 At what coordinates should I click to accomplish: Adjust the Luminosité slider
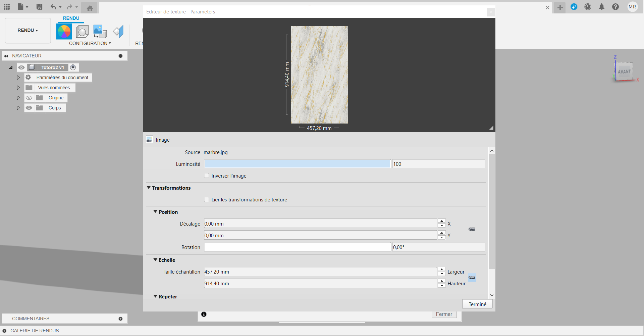pyautogui.click(x=297, y=164)
